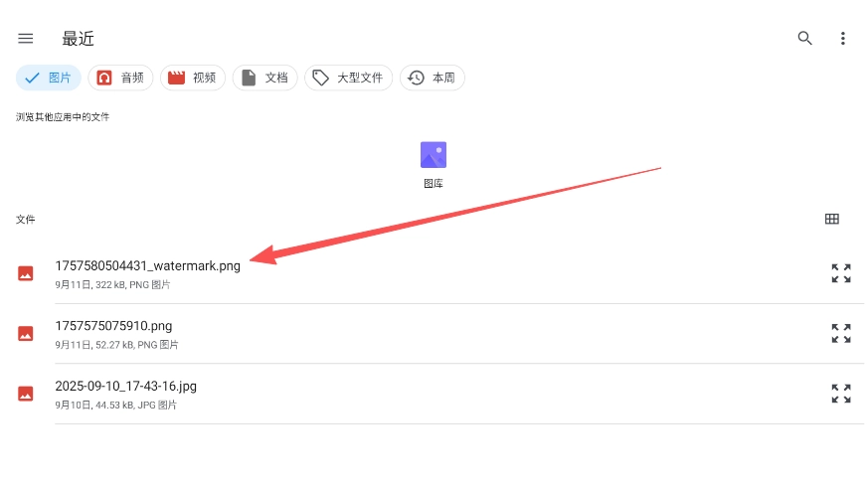Select the 文档 filter chip
The width and height of the screenshot is (868, 489).
coord(264,78)
